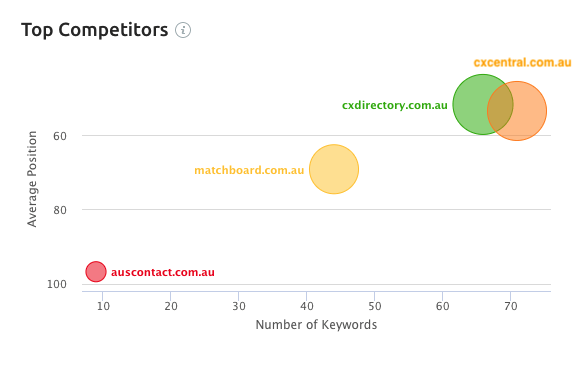Image resolution: width=584 pixels, height=365 pixels.
Task: Click the 30 tick on keywords axis
Action: coord(239,306)
